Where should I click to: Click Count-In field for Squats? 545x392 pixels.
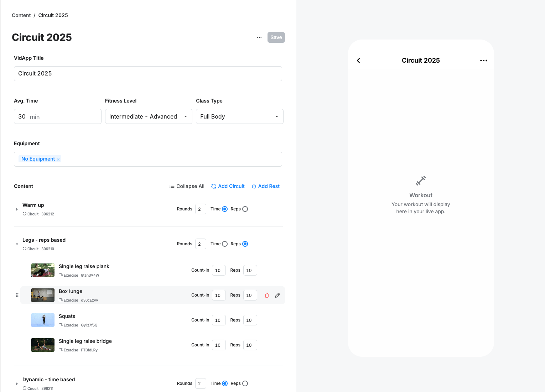pyautogui.click(x=219, y=320)
